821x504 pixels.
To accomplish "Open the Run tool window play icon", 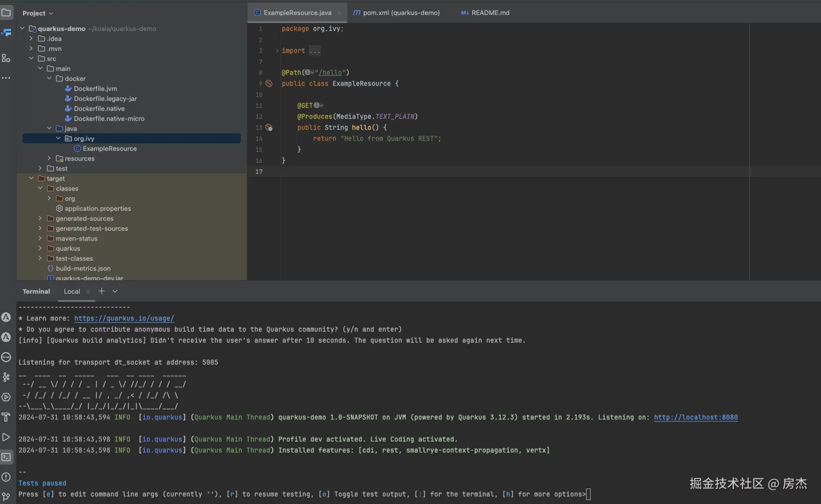I will [x=6, y=437].
